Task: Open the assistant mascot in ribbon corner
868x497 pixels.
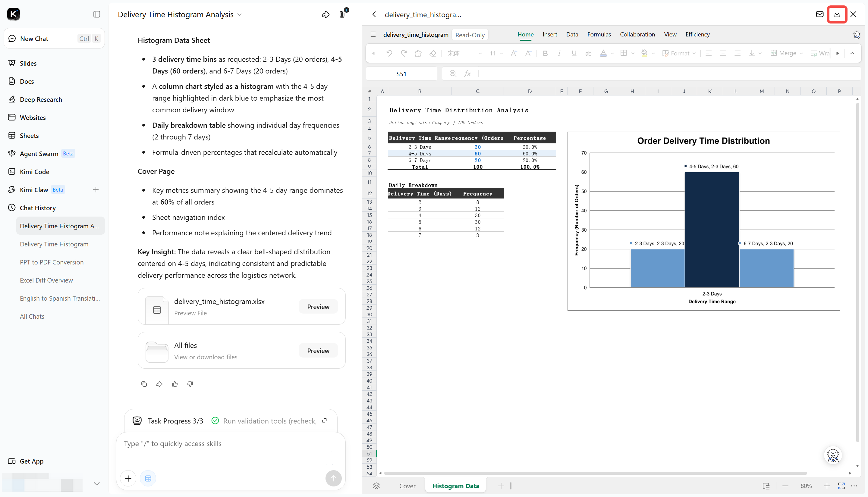Action: click(x=856, y=34)
